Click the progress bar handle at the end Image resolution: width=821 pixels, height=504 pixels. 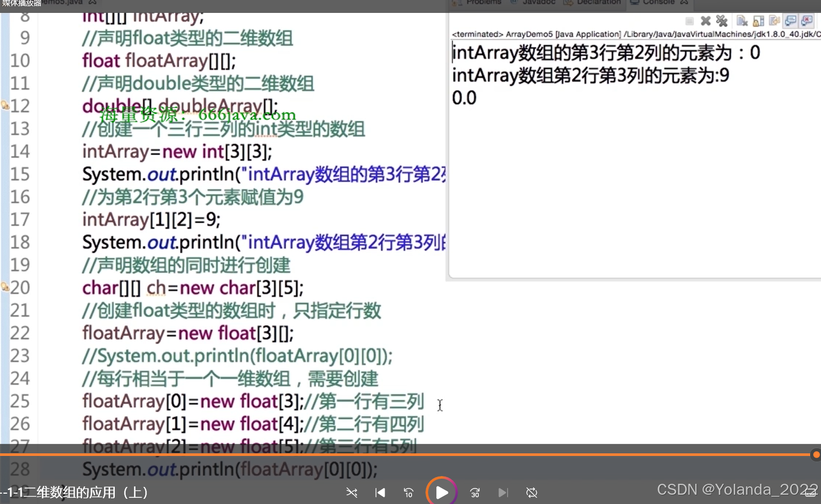pos(816,455)
